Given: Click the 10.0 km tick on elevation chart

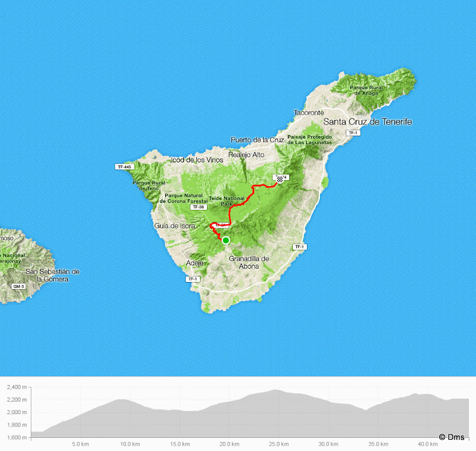Looking at the screenshot, I should point(130,444).
